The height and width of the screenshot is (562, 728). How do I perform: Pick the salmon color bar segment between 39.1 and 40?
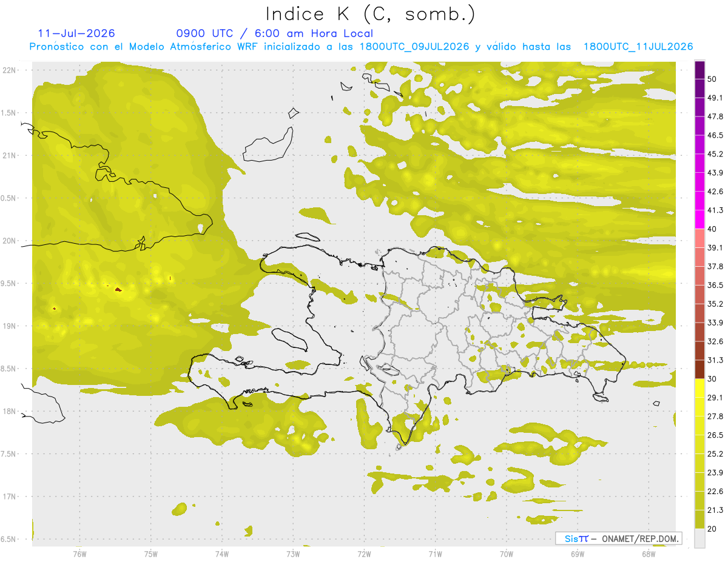click(x=699, y=238)
